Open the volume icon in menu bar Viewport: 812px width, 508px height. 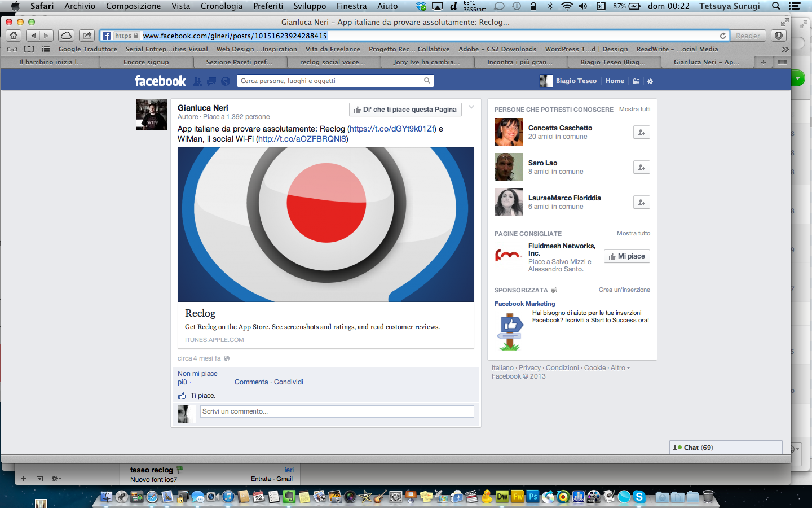(x=583, y=6)
